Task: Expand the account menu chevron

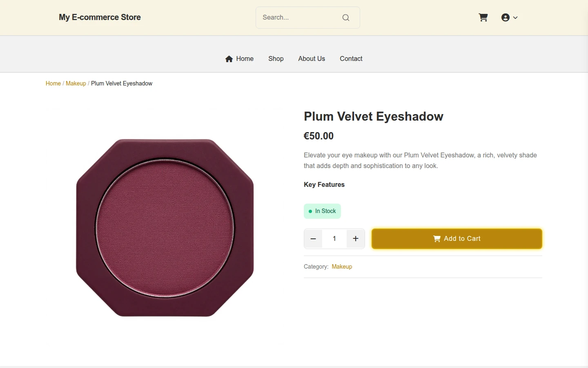Action: tap(515, 18)
